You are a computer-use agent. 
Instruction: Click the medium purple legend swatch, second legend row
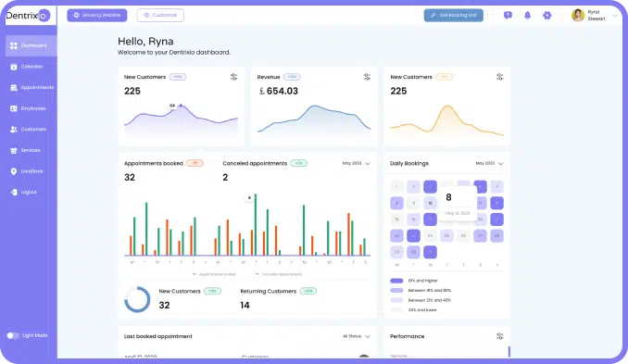[396, 290]
